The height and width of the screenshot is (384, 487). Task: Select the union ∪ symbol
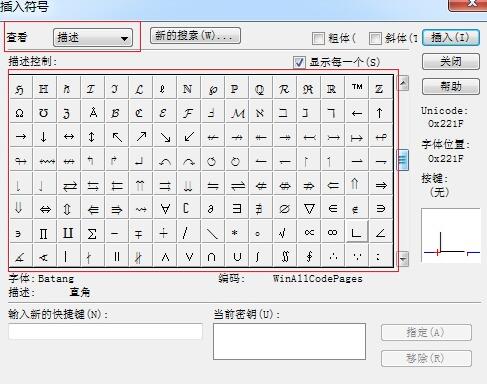[x=237, y=256]
